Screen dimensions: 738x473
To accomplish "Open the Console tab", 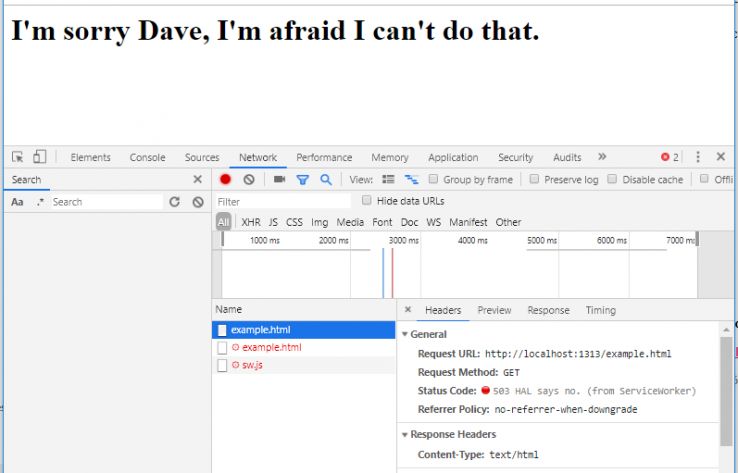I will (147, 157).
